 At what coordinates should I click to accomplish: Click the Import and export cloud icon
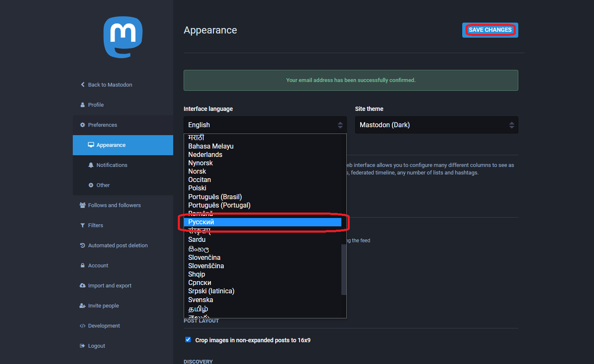tap(82, 286)
